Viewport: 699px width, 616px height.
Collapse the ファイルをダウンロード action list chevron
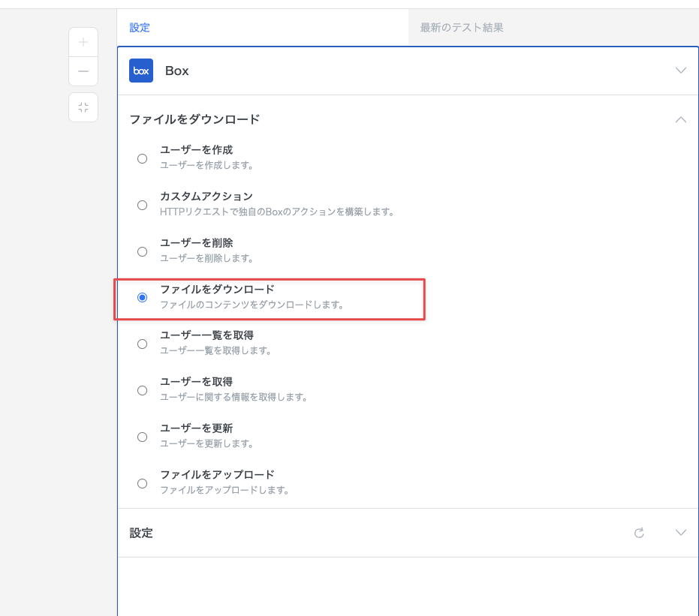tap(681, 119)
